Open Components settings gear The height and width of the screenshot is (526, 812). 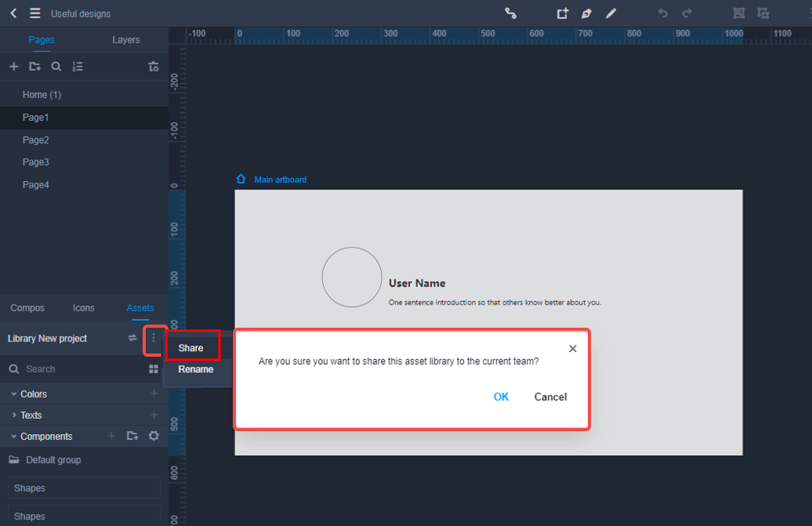tap(154, 436)
